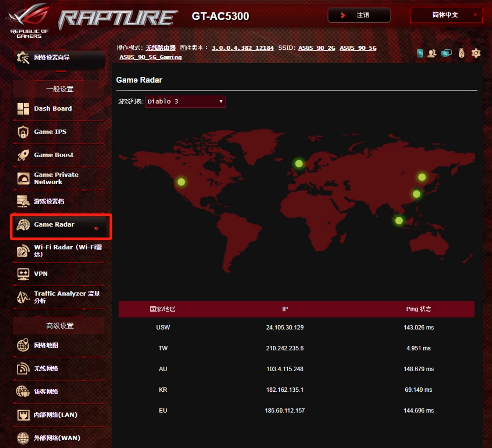This screenshot has height=448, width=492.
Task: Click the green KR server dot on map
Action: [422, 177]
